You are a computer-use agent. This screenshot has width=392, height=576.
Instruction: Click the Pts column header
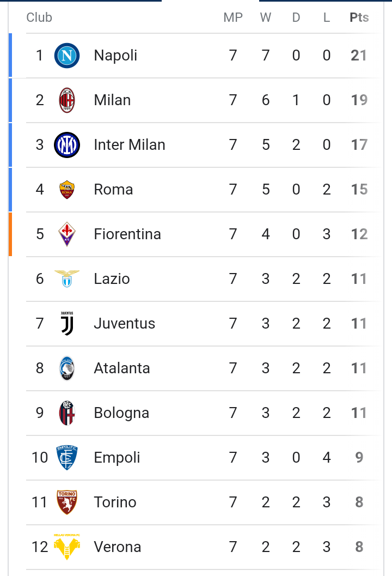point(359,17)
